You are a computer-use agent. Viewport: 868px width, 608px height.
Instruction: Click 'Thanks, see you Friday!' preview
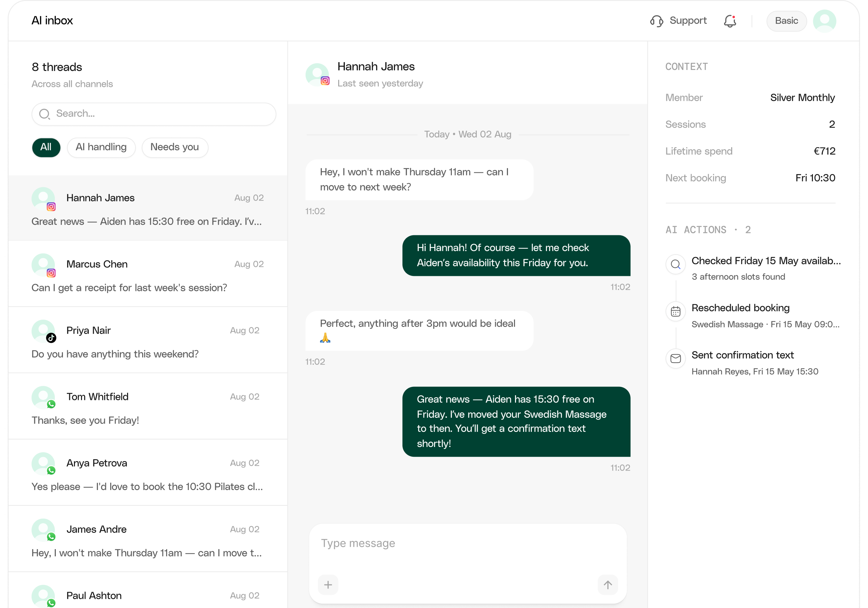click(x=85, y=420)
